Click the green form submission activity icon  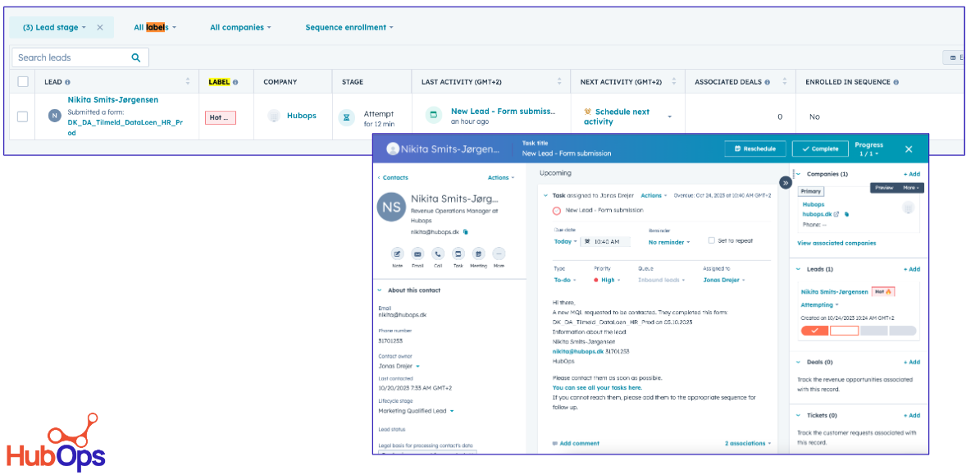point(433,116)
